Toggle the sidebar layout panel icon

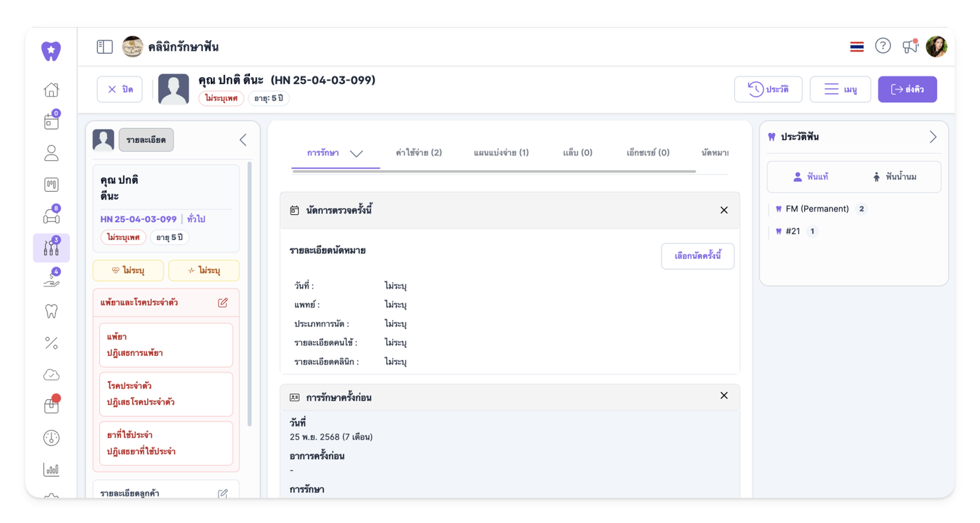coord(105,47)
